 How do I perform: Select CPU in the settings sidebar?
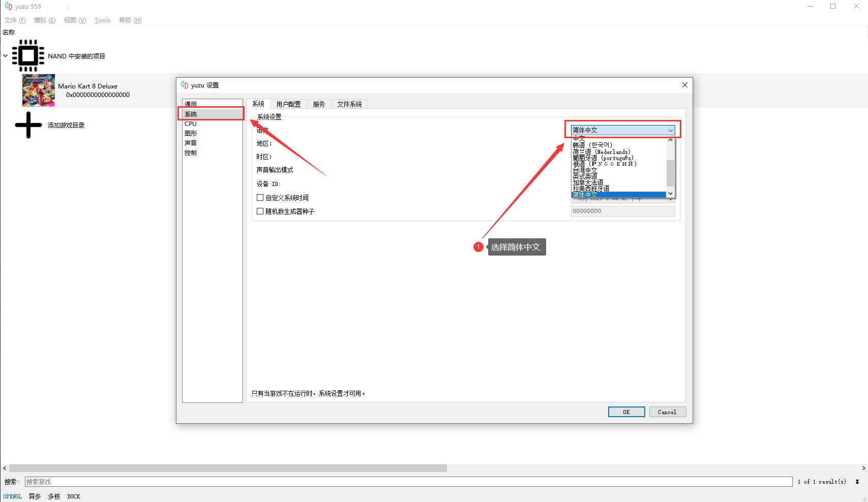pyautogui.click(x=212, y=123)
